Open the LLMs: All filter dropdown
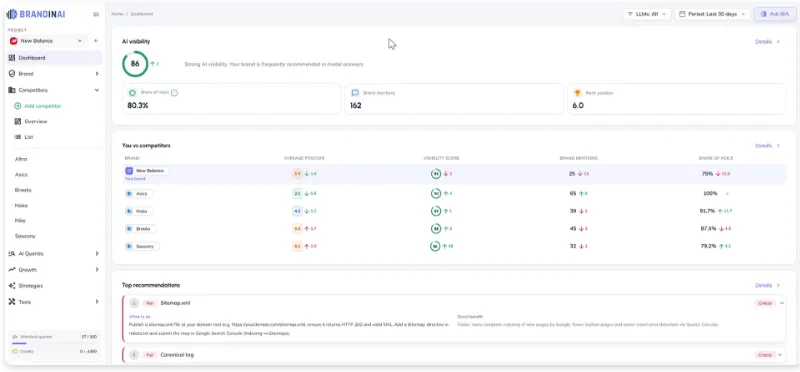800x372 pixels. [x=646, y=14]
